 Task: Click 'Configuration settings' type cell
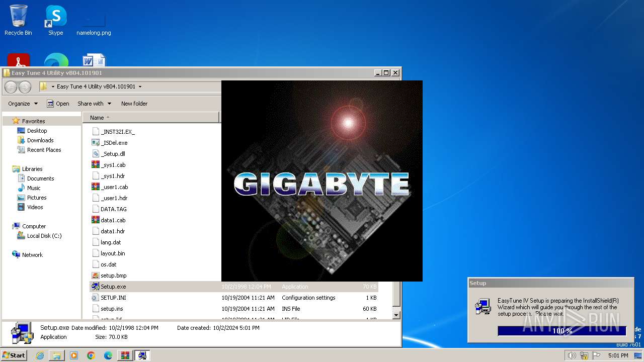(x=308, y=298)
